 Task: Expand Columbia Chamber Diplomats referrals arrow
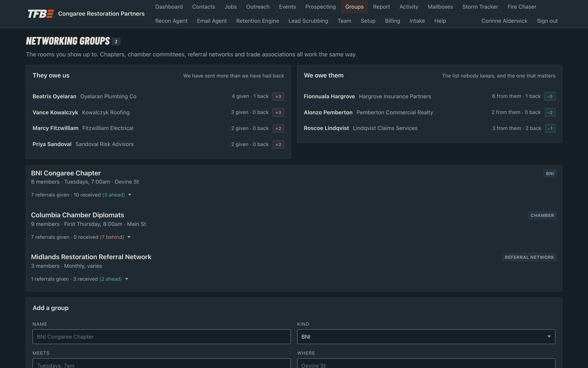point(129,237)
